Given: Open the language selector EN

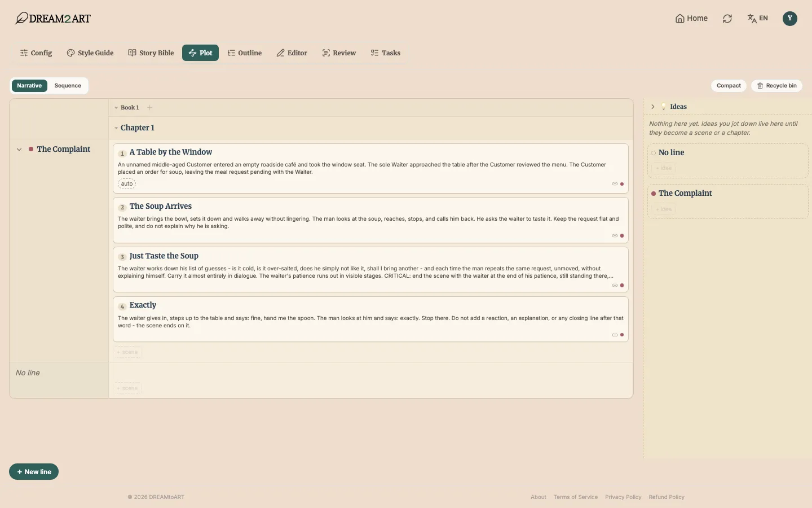Looking at the screenshot, I should tap(758, 19).
